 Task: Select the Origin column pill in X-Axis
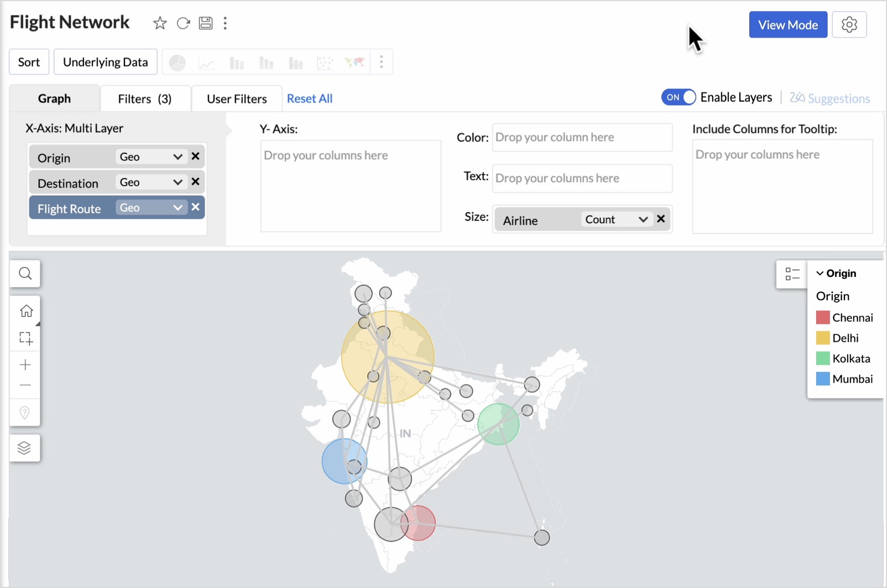click(x=71, y=158)
